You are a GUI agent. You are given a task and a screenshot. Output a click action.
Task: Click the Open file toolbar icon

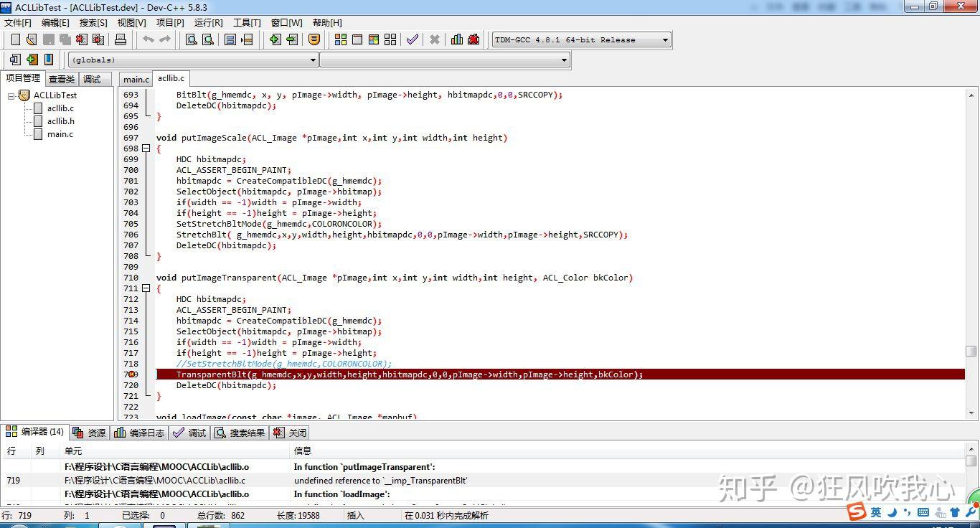pos(32,39)
